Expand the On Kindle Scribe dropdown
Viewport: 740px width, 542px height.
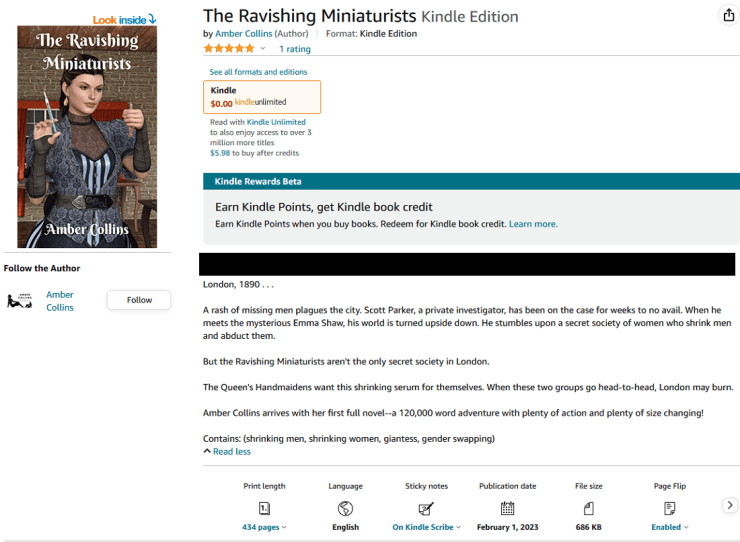pos(426,527)
